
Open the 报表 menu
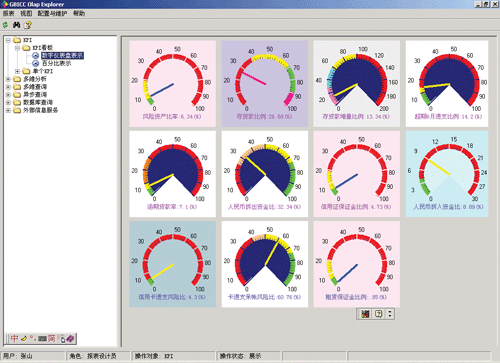[9, 13]
